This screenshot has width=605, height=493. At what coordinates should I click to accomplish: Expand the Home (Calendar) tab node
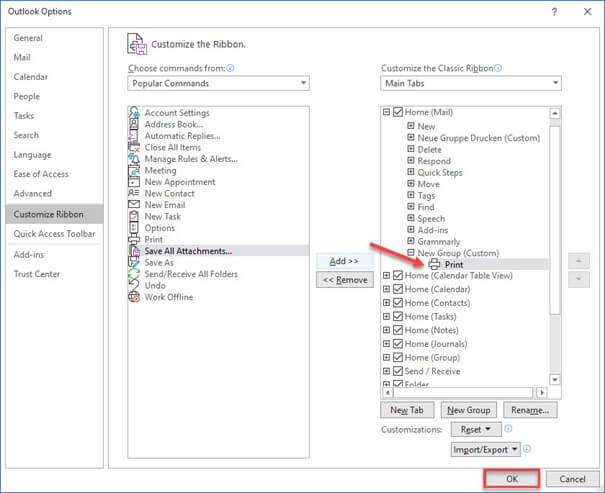point(386,289)
